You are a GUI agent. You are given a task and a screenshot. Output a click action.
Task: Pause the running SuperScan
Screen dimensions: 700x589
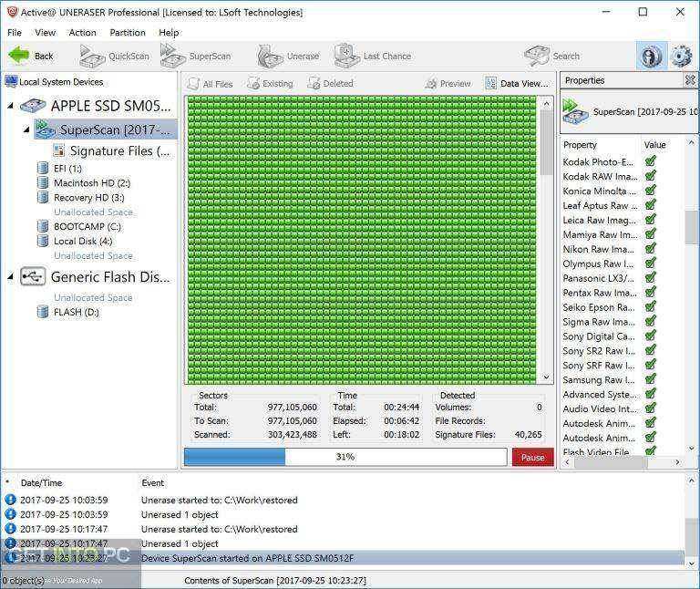point(532,458)
